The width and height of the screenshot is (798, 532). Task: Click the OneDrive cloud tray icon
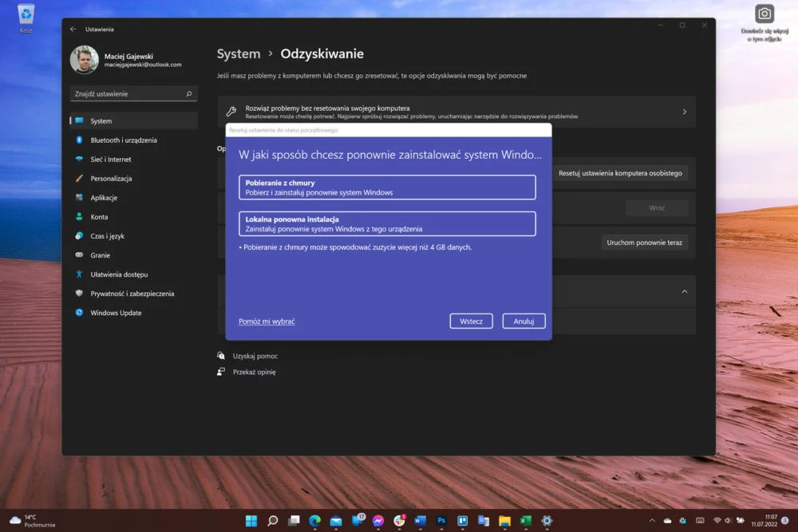[x=668, y=521]
